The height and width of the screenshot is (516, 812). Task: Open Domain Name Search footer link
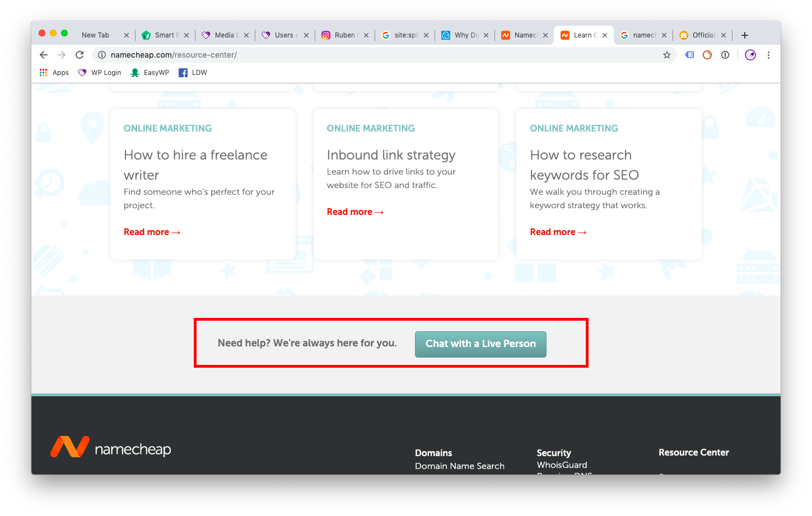(x=459, y=466)
